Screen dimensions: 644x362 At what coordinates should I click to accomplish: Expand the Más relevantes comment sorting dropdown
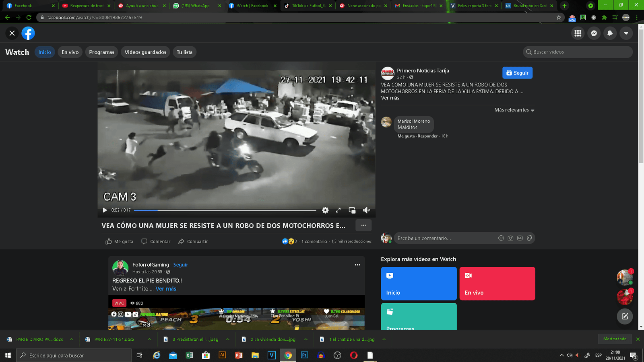tap(514, 110)
